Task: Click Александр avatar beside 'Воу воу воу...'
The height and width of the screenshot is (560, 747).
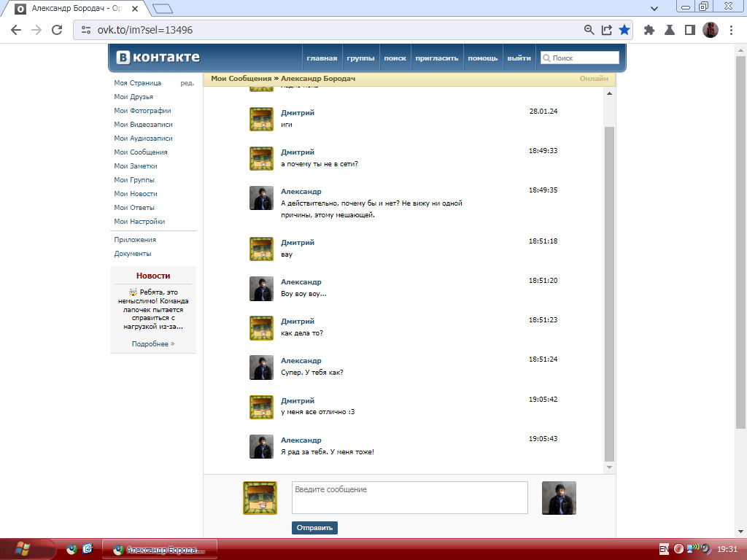Action: coord(262,289)
